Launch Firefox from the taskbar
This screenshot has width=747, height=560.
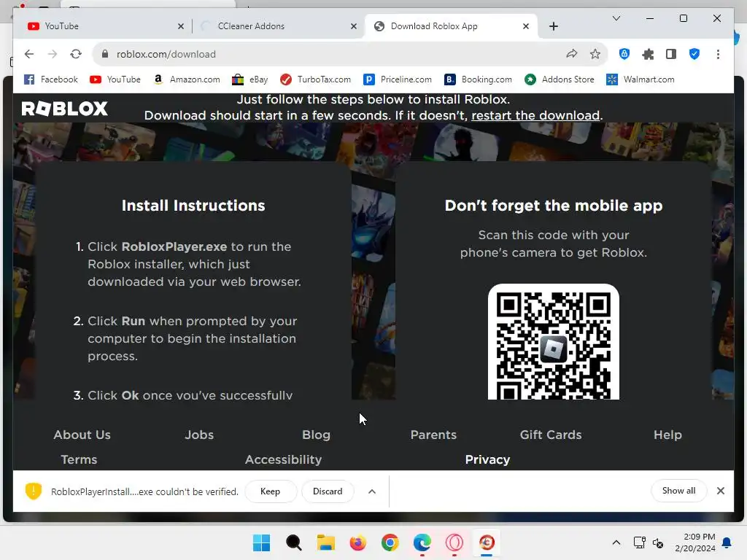coord(357,542)
